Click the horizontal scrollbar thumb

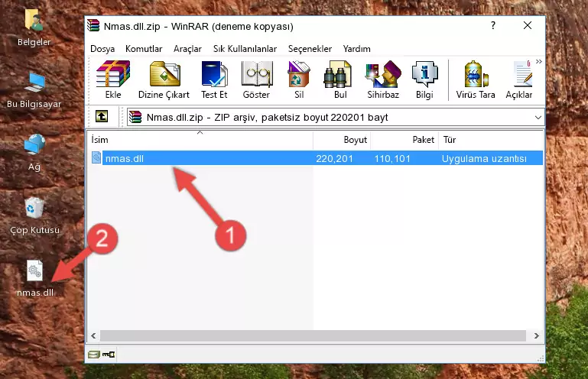313,335
